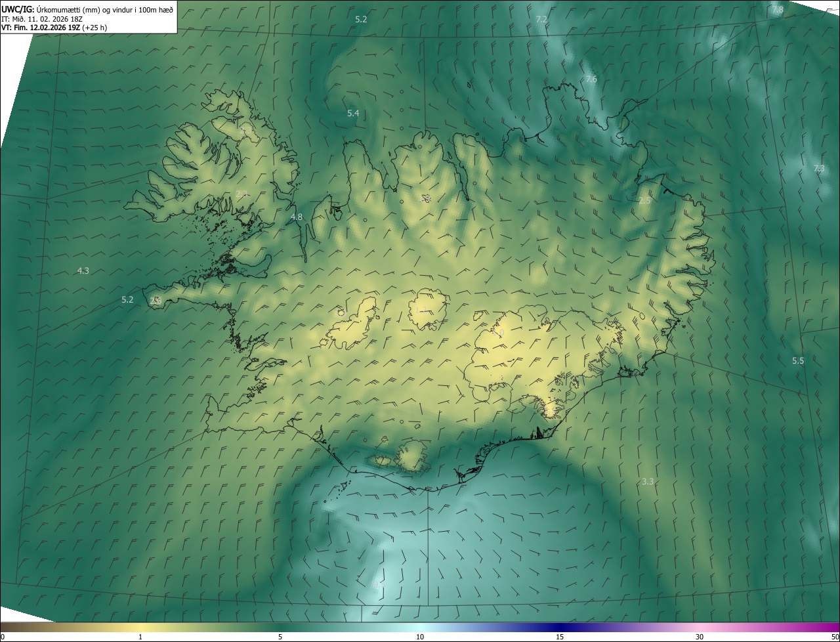Screen dimensions: 840x642
Task: Click the 5.2 value label west of Snæfellsnes peninsula
Action: click(127, 300)
